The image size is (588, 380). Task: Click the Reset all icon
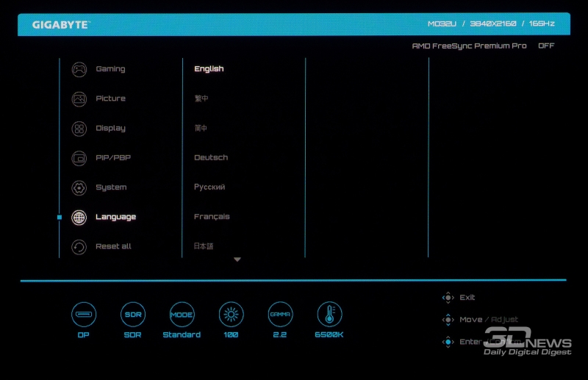pos(79,247)
